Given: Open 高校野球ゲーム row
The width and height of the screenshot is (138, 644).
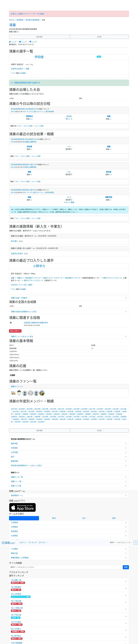Looking at the screenshot, I should [x=69, y=495].
